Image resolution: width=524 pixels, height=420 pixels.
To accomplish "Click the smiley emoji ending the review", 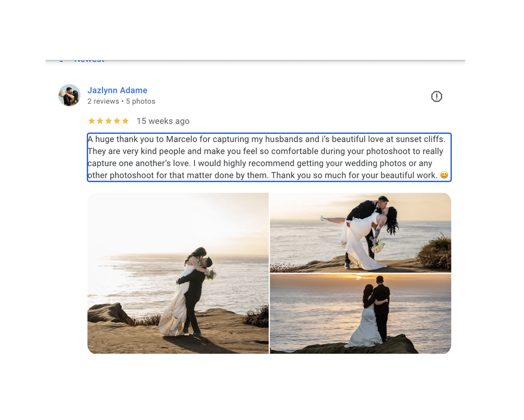I will click(444, 175).
